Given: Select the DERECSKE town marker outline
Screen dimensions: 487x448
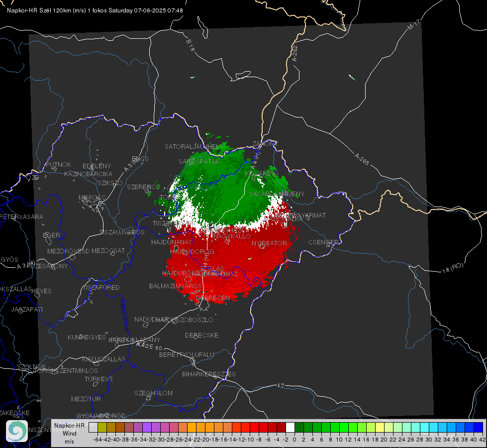Looking at the screenshot, I should pyautogui.click(x=195, y=337).
